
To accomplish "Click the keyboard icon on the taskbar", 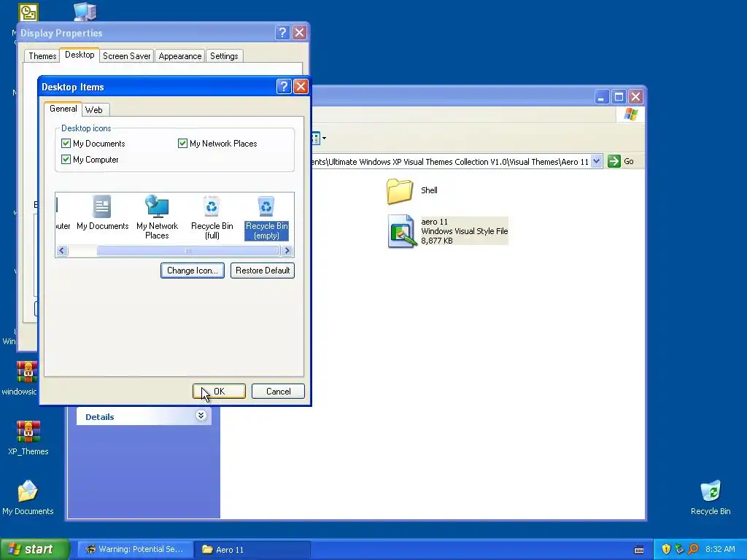I will tap(639, 550).
